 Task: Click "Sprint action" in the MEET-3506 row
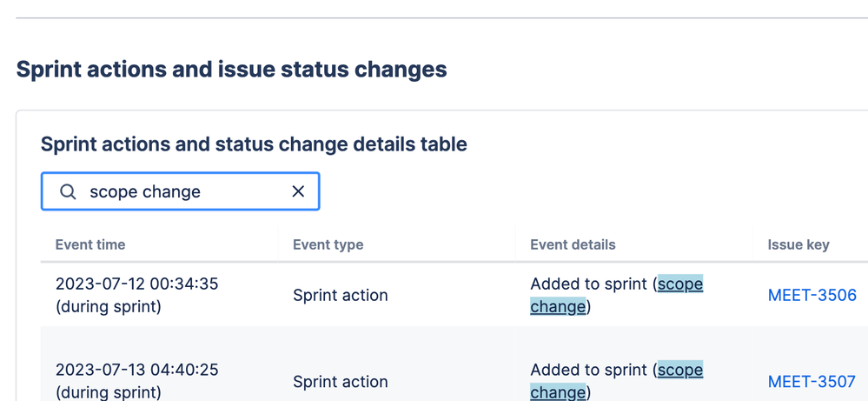point(340,295)
